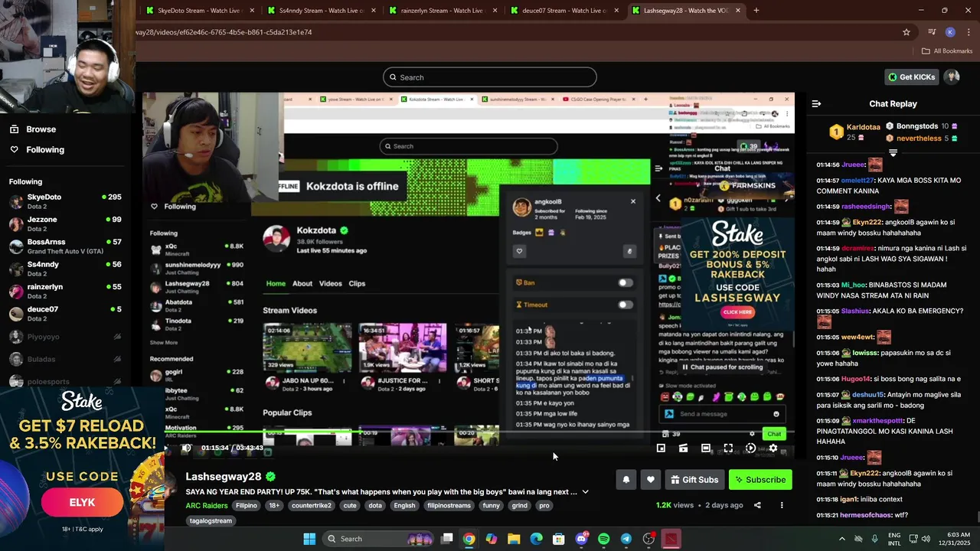980x551 pixels.
Task: Subscribe to Lashsegway28
Action: [x=760, y=480]
